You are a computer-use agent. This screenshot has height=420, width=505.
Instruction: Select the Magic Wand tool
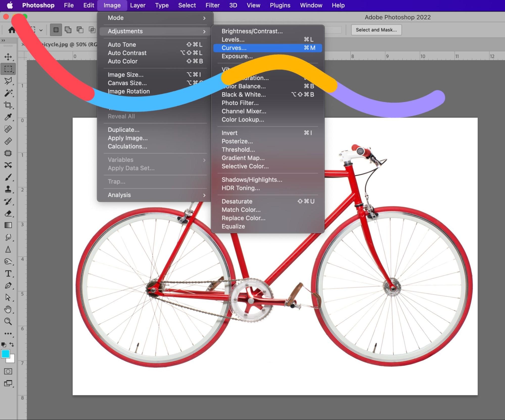coord(8,93)
